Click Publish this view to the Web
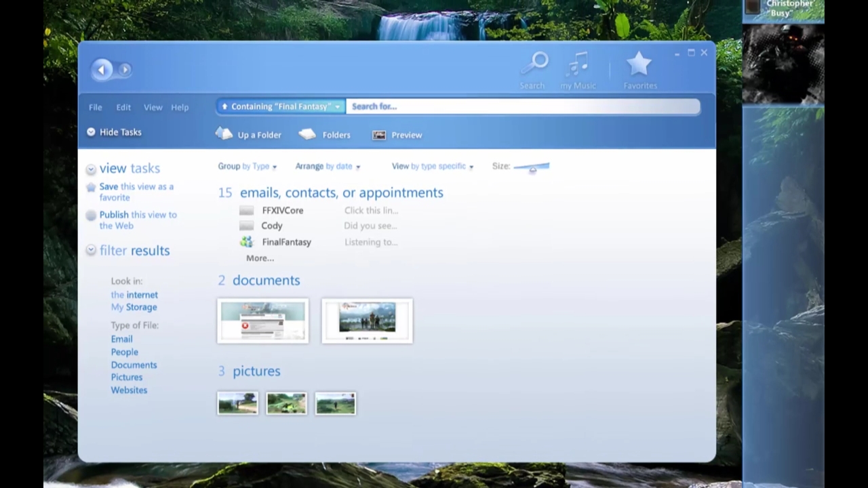This screenshot has height=488, width=868. tap(138, 220)
